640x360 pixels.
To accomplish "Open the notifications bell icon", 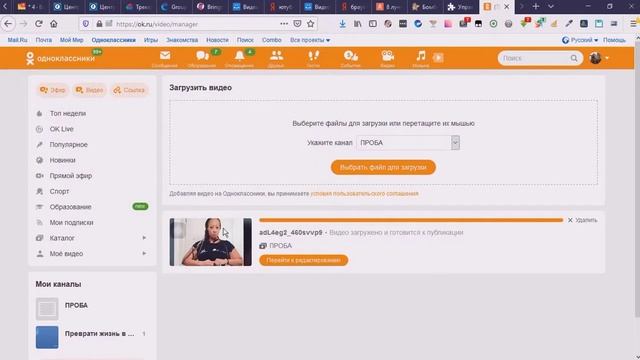I will coord(240,56).
